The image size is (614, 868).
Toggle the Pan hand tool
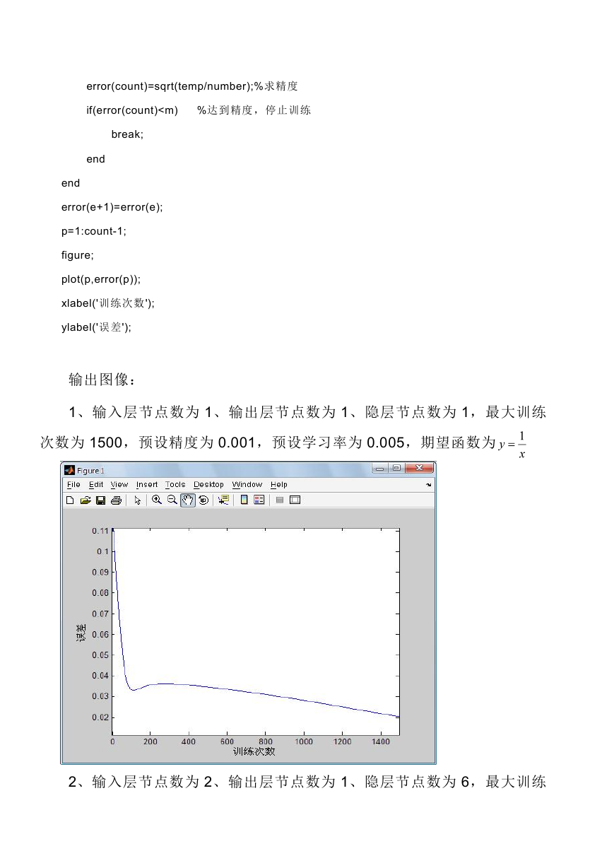[188, 500]
